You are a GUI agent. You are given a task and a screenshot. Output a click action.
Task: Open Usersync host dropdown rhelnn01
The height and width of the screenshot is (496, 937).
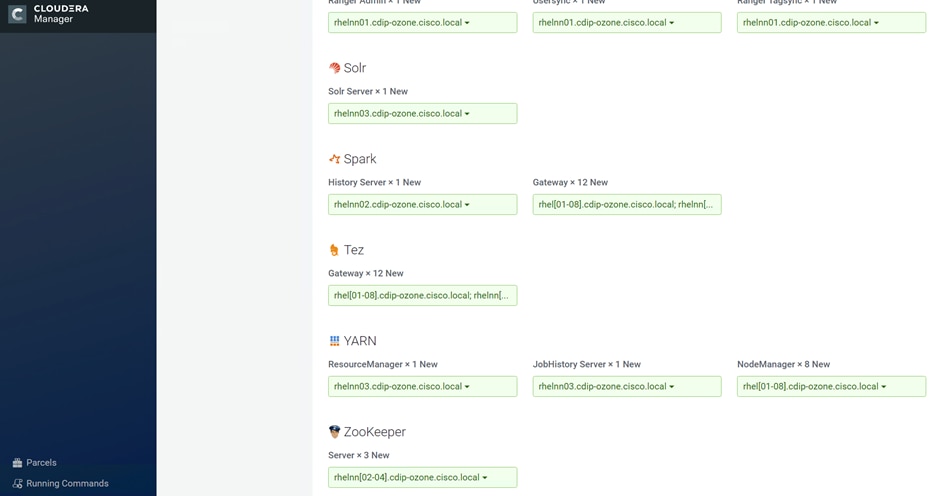(x=627, y=23)
